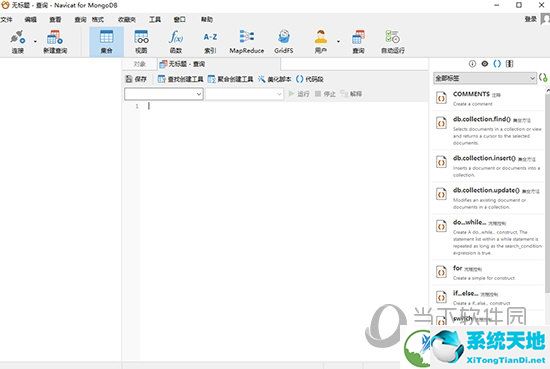Click the 连接 connection toolbar icon
The height and width of the screenshot is (369, 550).
(18, 41)
